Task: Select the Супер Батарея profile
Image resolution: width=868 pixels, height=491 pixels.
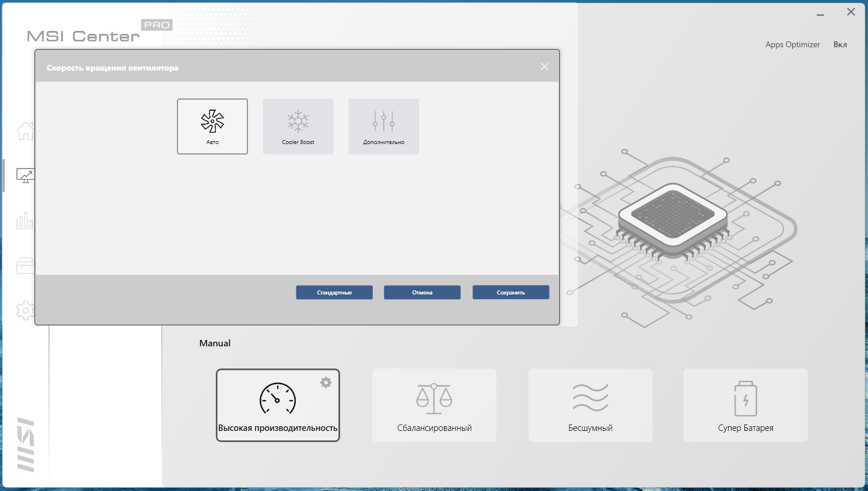Action: pyautogui.click(x=745, y=405)
